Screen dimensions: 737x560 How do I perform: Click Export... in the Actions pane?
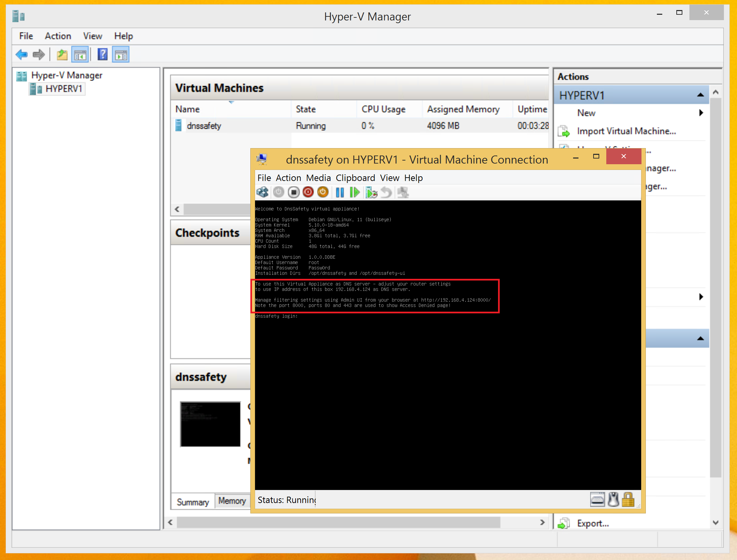click(x=593, y=523)
